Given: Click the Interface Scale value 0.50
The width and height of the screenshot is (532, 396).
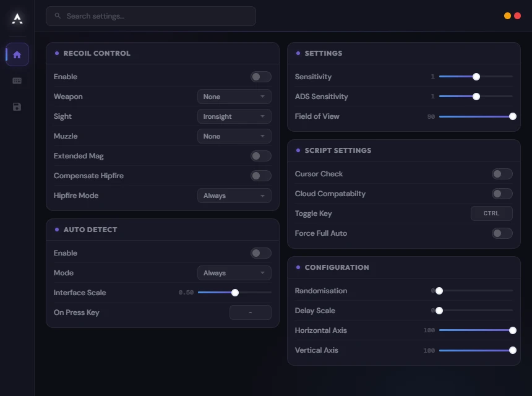Looking at the screenshot, I should (186, 293).
